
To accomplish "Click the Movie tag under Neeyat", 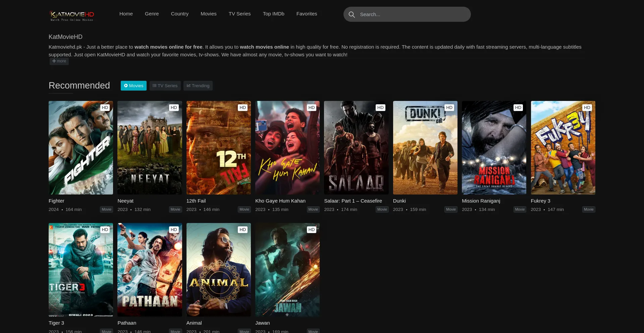I will 175,209.
